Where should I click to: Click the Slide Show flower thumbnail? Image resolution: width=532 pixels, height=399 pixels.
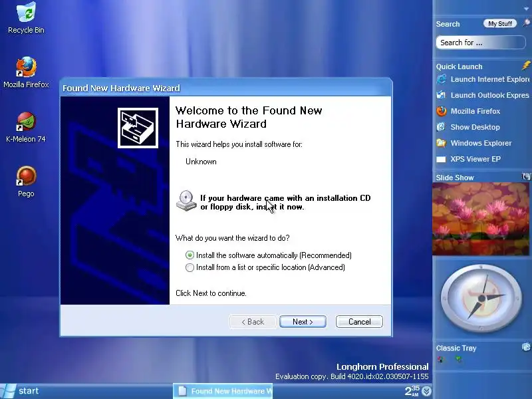tap(481, 219)
